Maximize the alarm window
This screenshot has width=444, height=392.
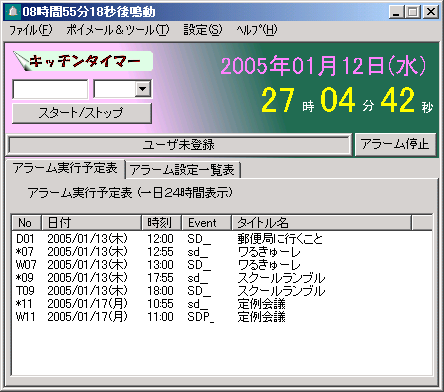[x=412, y=12]
